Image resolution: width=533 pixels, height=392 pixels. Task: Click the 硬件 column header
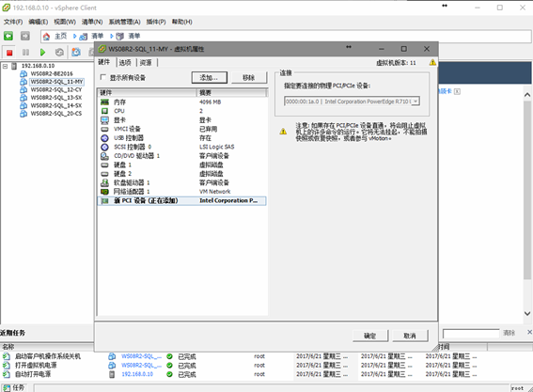(x=147, y=92)
